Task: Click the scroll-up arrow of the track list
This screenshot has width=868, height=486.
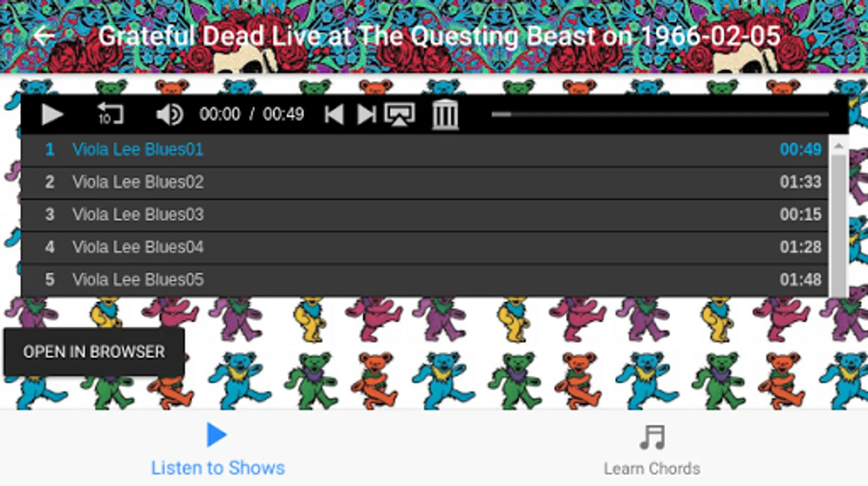Action: [x=838, y=146]
